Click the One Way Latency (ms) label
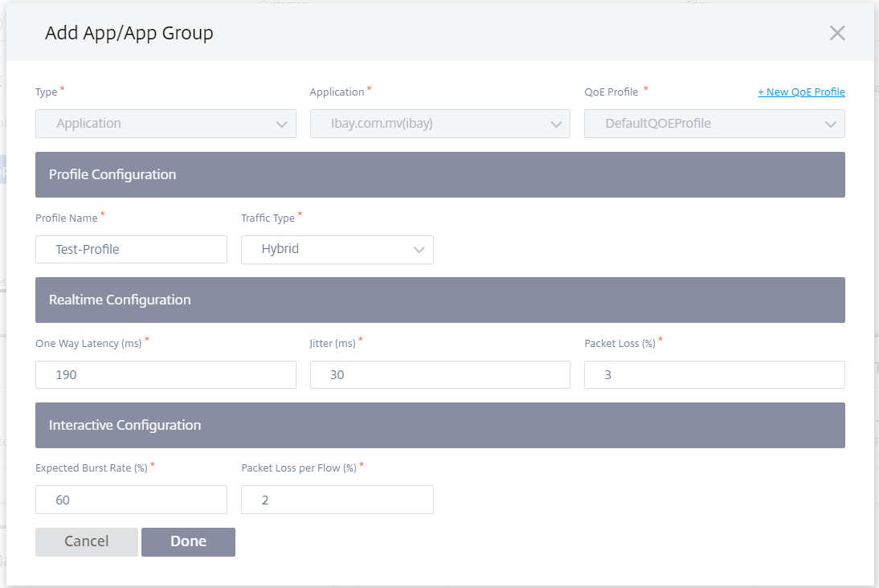879x588 pixels. 88,344
